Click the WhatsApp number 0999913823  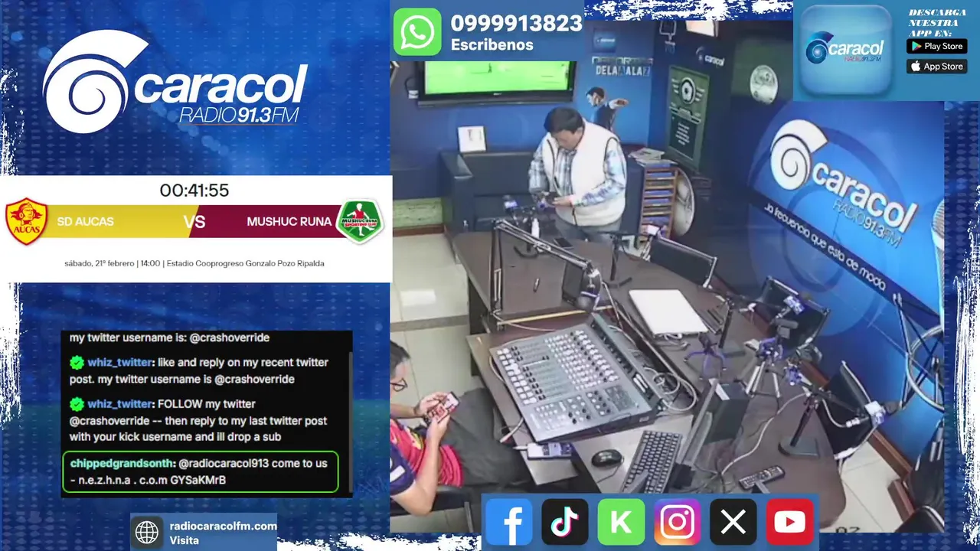coord(516,24)
